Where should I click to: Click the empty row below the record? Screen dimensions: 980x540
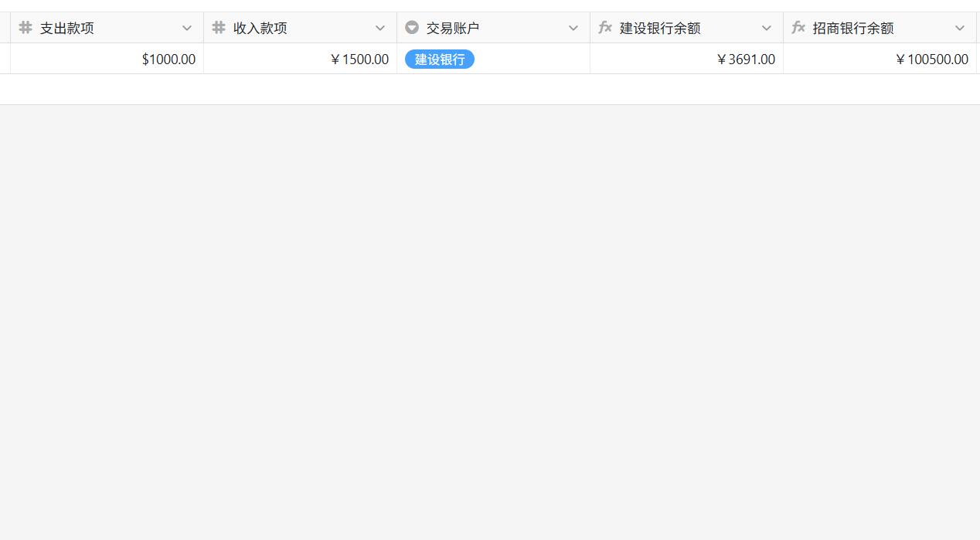pyautogui.click(x=490, y=90)
